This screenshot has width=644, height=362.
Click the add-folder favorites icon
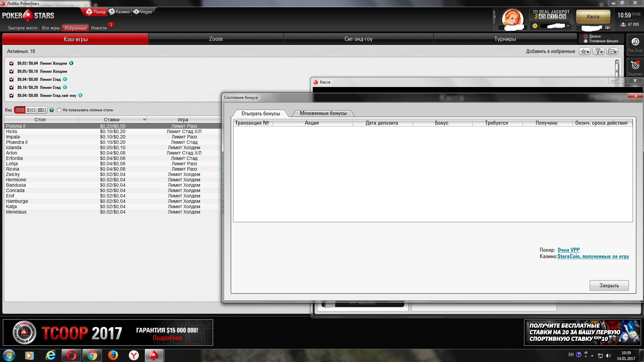pyautogui.click(x=612, y=51)
